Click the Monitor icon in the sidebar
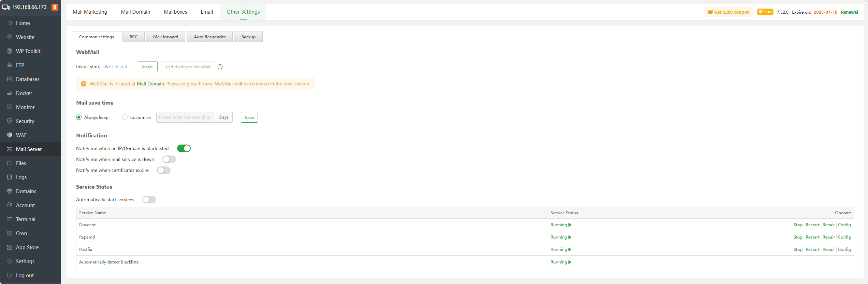Viewport: 868px width, 284px height. (10, 107)
